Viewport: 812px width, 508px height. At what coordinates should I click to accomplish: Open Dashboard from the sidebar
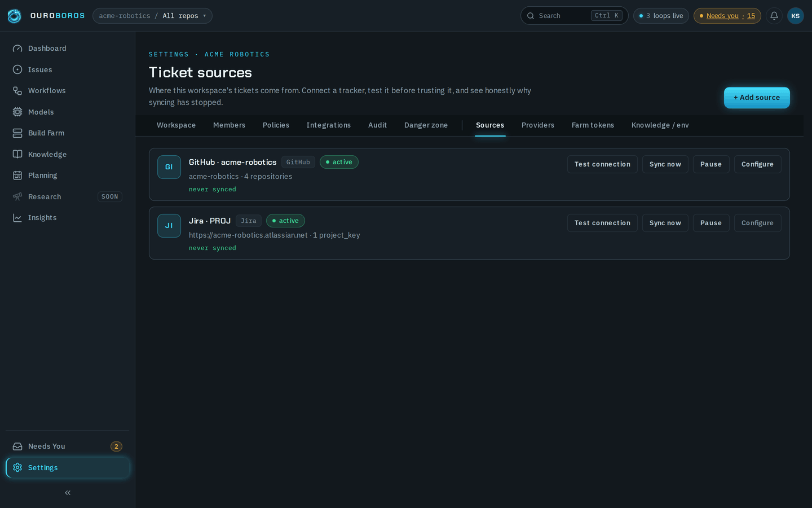coord(68,49)
